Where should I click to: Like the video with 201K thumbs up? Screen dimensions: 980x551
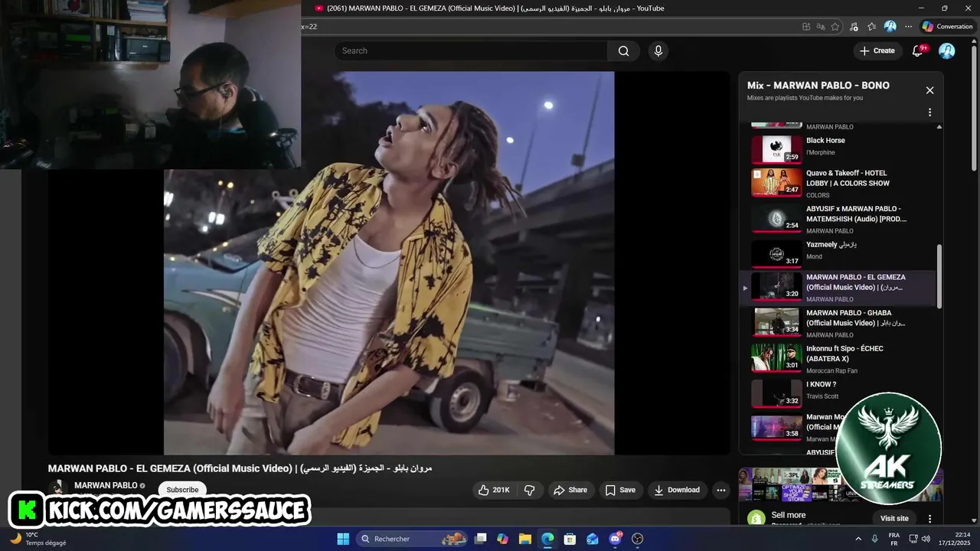click(494, 490)
